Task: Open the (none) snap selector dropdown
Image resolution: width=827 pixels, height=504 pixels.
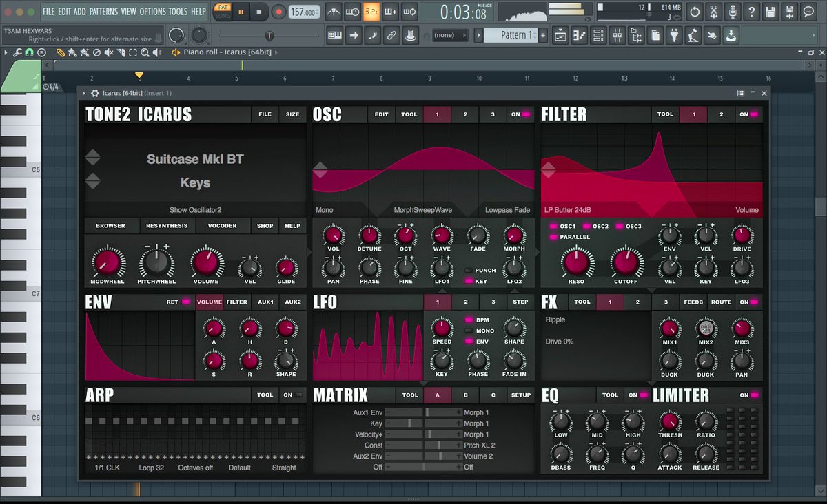Action: point(451,35)
